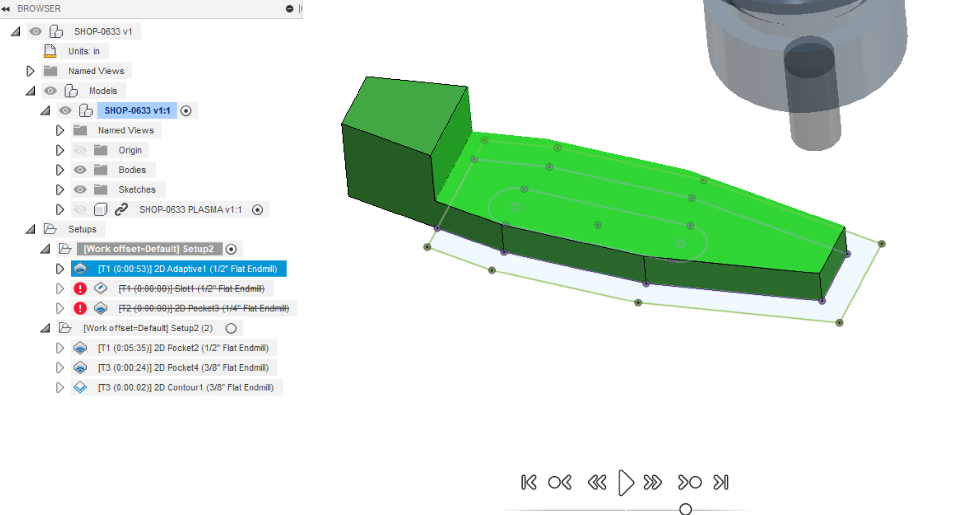Select the 2D Pocket2 (1/2" Flat Endmill) operation

coord(183,348)
